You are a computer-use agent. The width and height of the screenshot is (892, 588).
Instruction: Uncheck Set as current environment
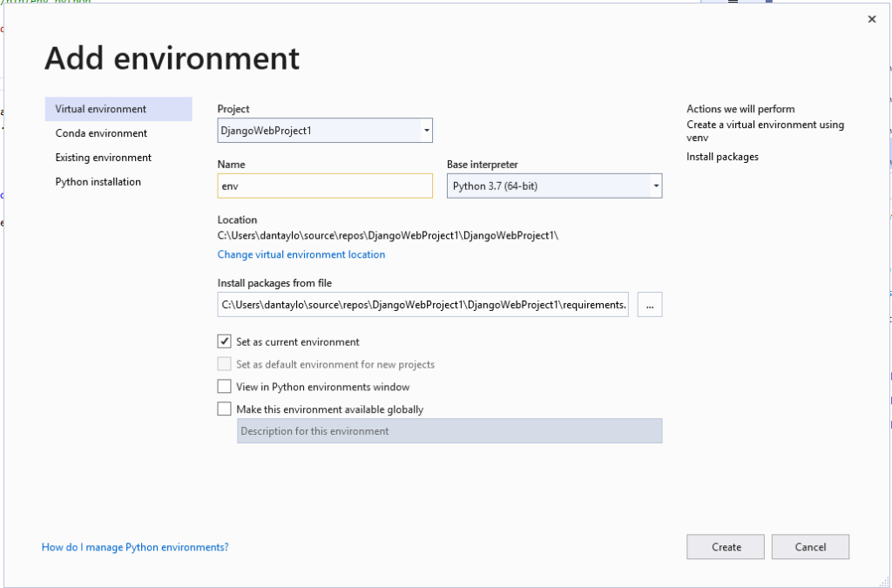[224, 341]
